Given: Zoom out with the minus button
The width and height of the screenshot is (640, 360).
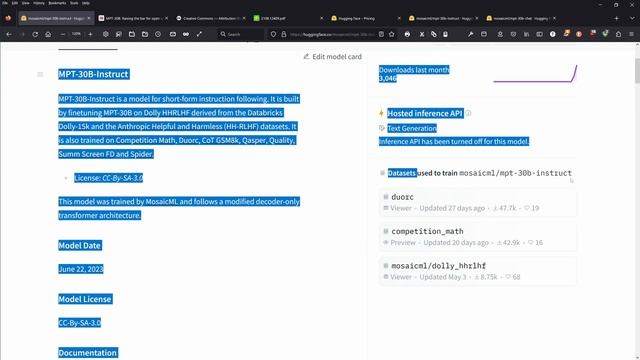Looking at the screenshot, I should point(63,34).
